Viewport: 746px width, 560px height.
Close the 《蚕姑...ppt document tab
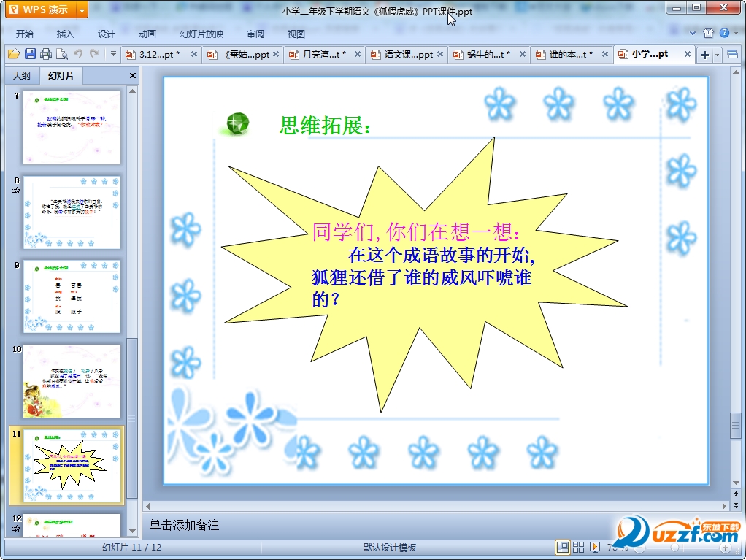(276, 54)
